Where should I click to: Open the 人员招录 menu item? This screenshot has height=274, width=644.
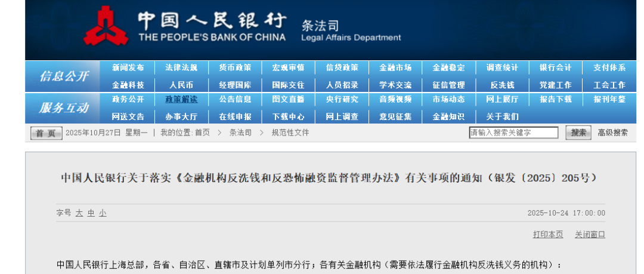click(x=342, y=85)
